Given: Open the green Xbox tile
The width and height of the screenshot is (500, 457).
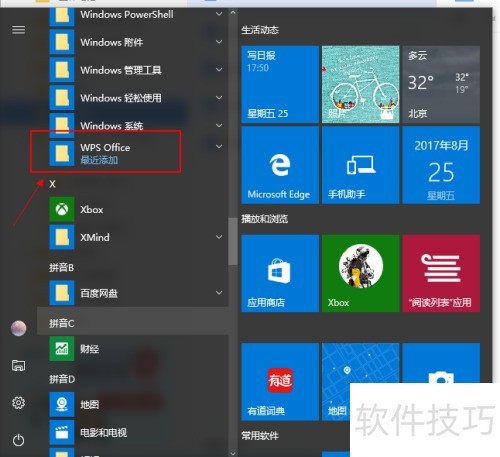Looking at the screenshot, I should 360,273.
